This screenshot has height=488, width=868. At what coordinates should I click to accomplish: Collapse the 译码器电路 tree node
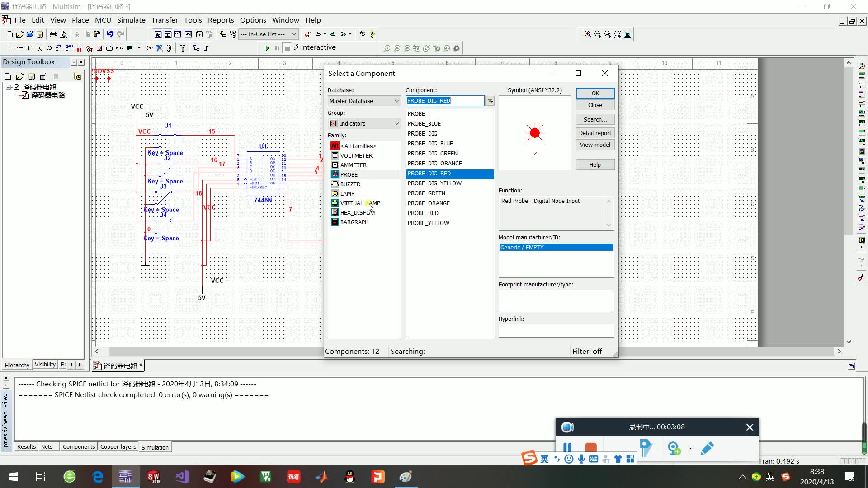coord(8,87)
